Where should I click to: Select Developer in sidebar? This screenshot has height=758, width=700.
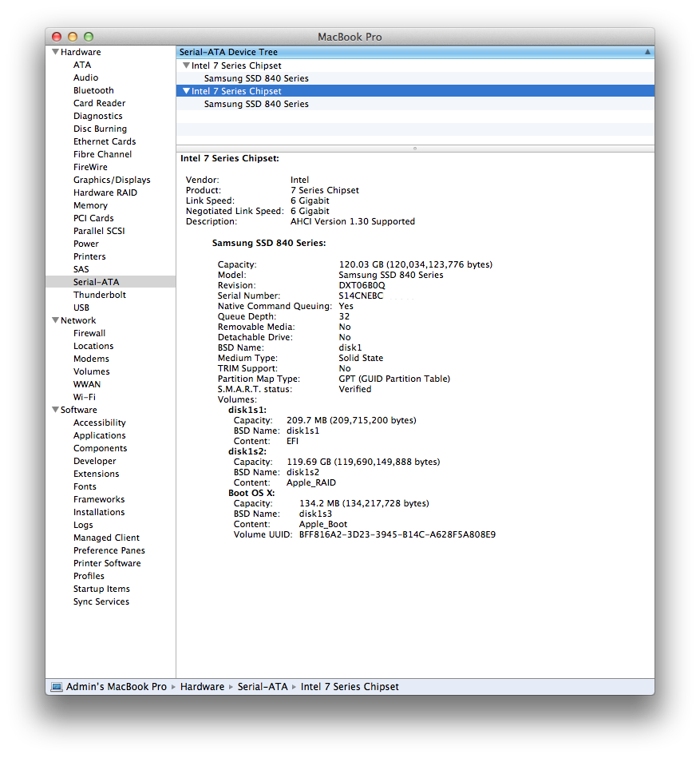click(x=95, y=461)
